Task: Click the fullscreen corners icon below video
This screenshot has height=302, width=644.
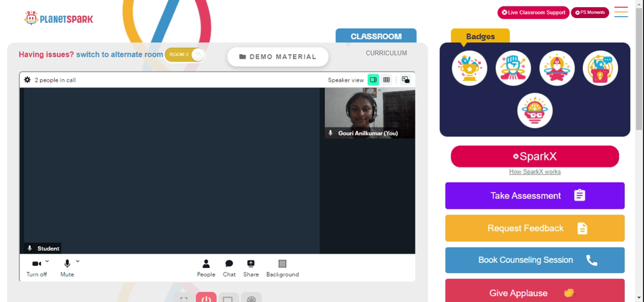Action: click(184, 297)
